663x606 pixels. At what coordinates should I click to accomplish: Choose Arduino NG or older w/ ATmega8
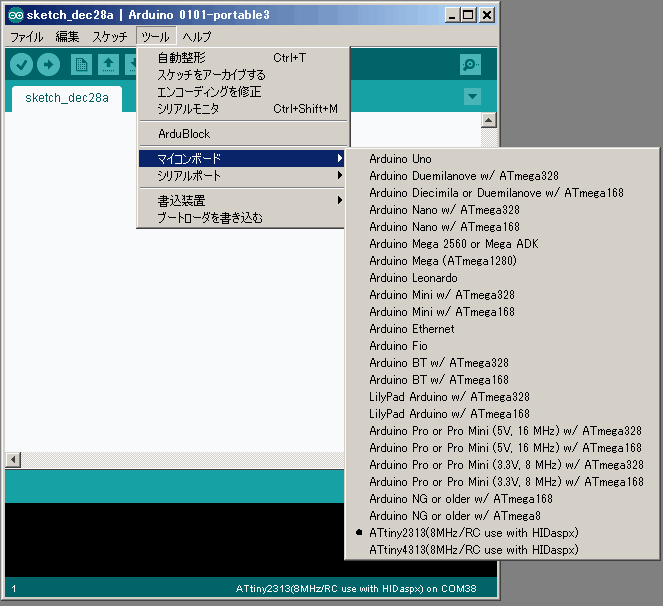502,516
